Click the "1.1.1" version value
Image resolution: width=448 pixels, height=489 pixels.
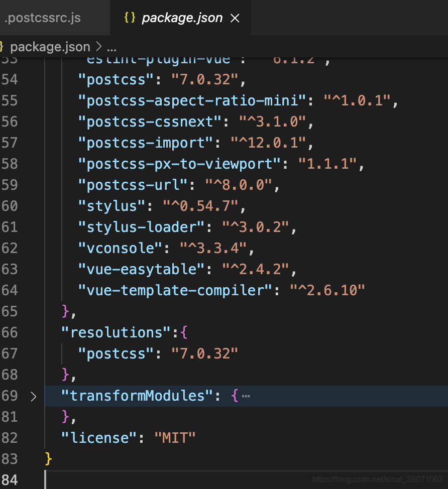tap(327, 164)
